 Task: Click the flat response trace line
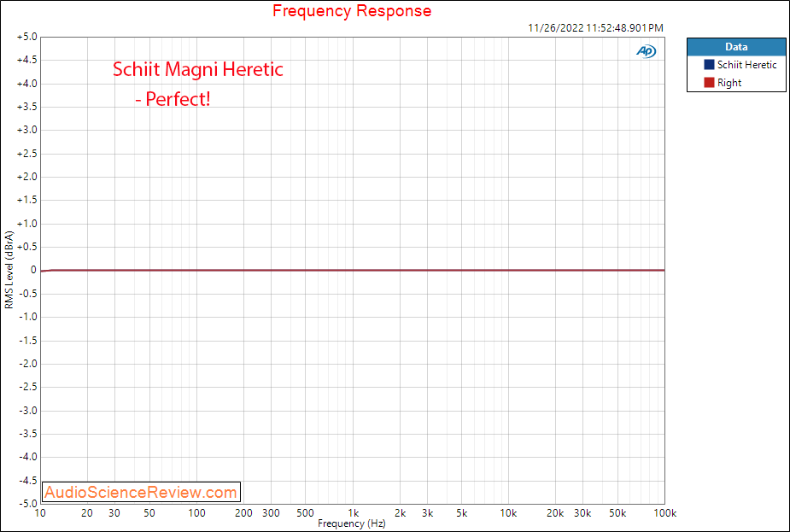(353, 271)
